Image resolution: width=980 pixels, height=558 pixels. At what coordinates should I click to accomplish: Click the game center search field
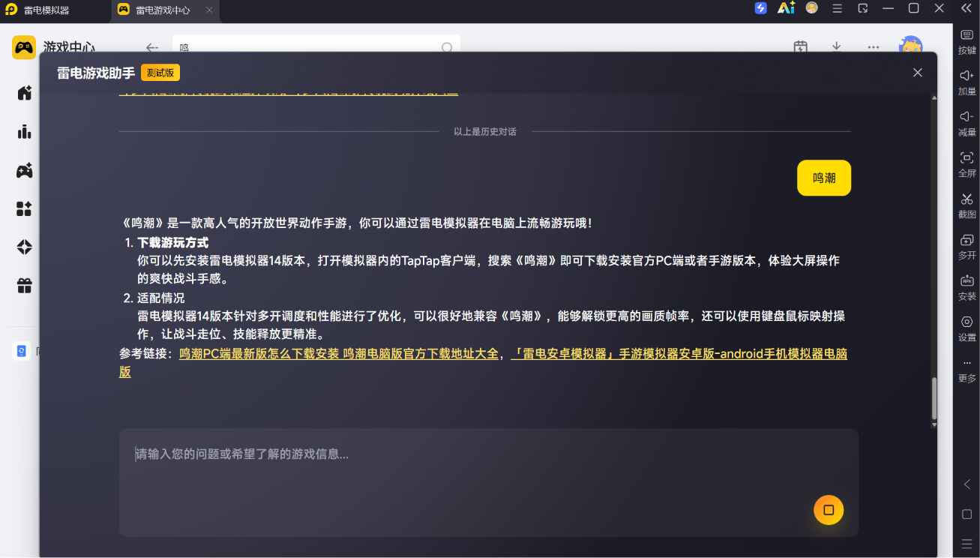(x=316, y=45)
